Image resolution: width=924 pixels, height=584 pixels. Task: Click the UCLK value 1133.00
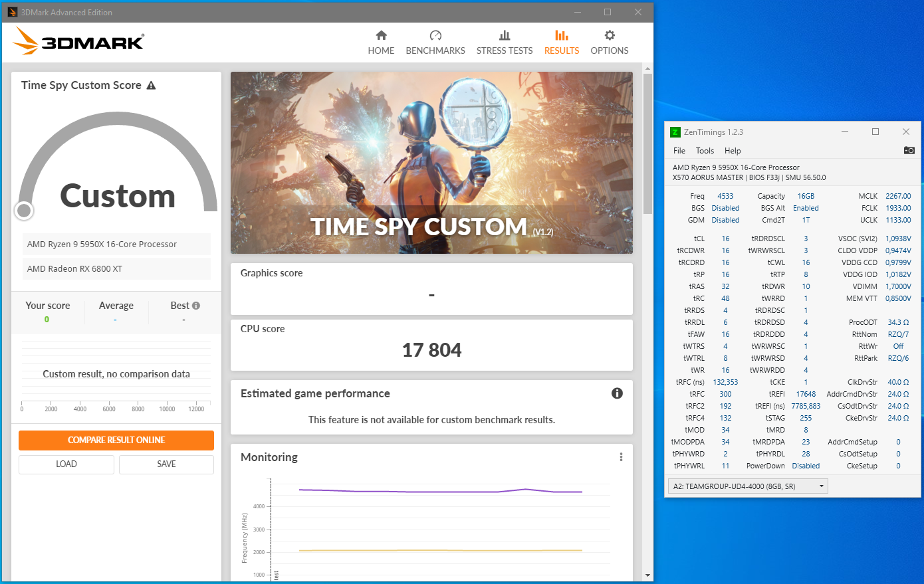click(x=898, y=220)
